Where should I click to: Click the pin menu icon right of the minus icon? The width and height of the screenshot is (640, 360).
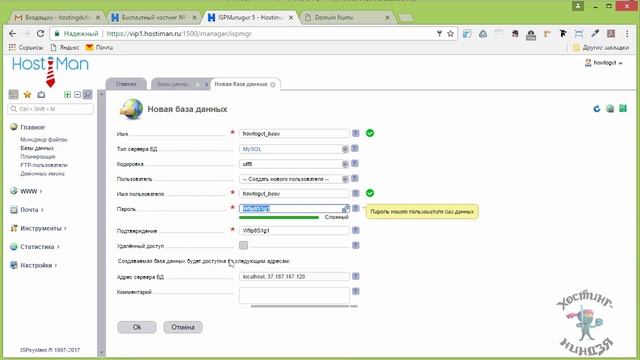pyautogui.click(x=87, y=95)
